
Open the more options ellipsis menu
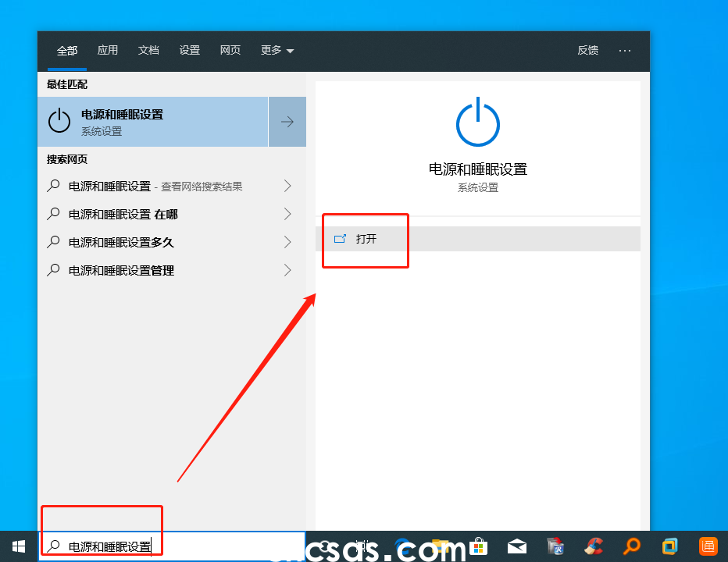click(625, 50)
